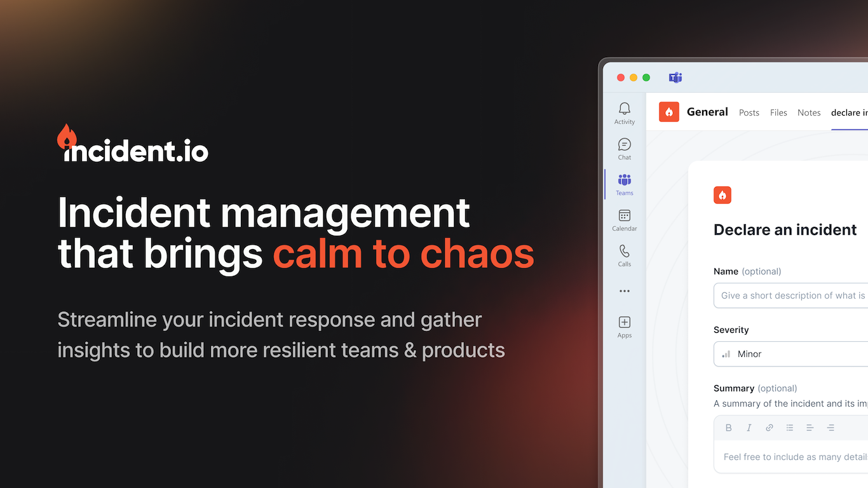This screenshot has height=488, width=868.
Task: Focus the incident Name input field
Action: (790, 295)
